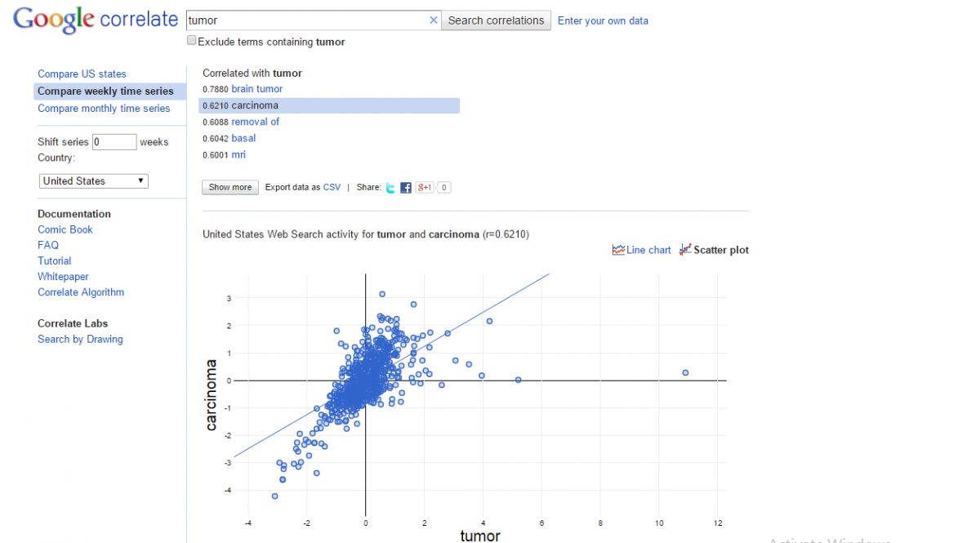Select Compare US states menu item
Viewport: 980px width, 543px height.
(82, 74)
